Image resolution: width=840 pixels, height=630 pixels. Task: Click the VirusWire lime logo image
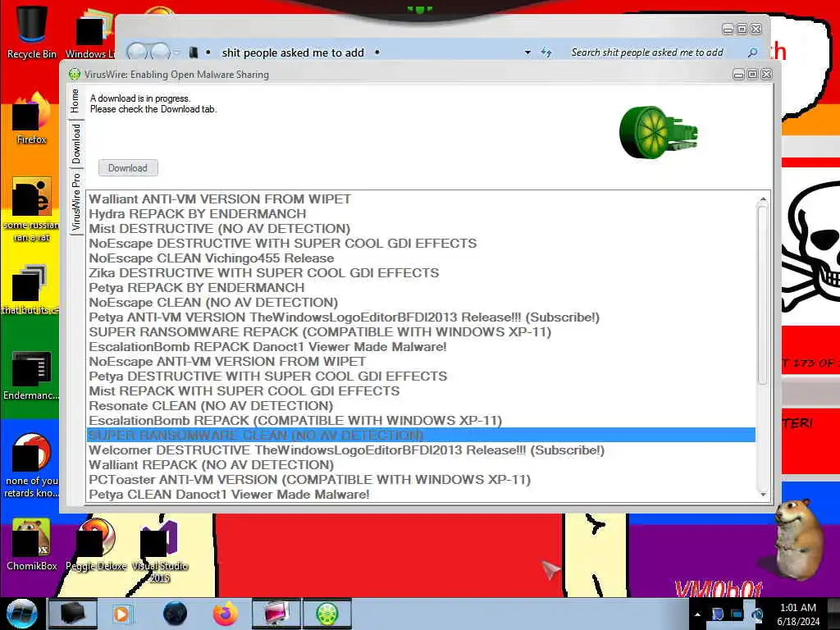pos(659,132)
